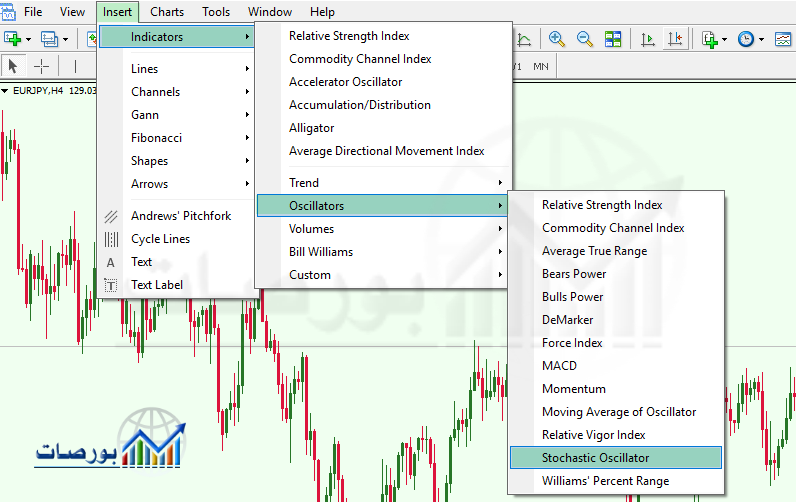Open the Profiles dropdown arrow
This screenshot has width=796, height=502.
pyautogui.click(x=65, y=39)
